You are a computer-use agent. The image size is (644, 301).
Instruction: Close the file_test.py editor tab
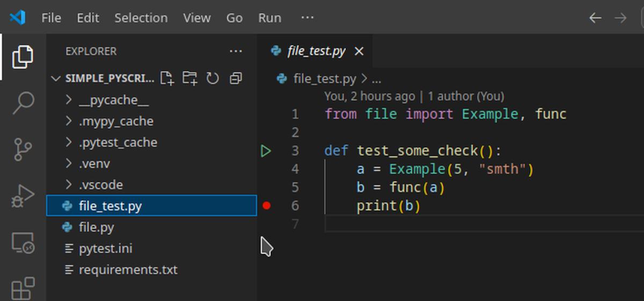pos(359,51)
